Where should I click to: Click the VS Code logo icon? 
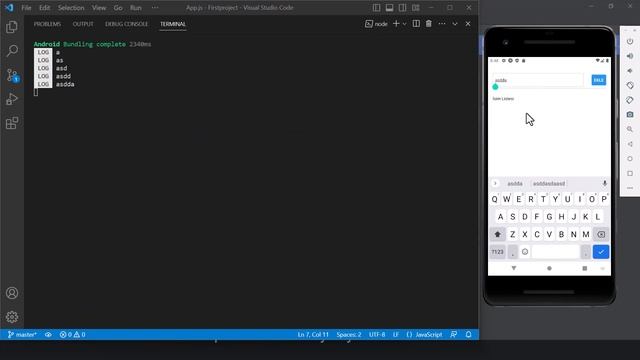tap(9, 7)
